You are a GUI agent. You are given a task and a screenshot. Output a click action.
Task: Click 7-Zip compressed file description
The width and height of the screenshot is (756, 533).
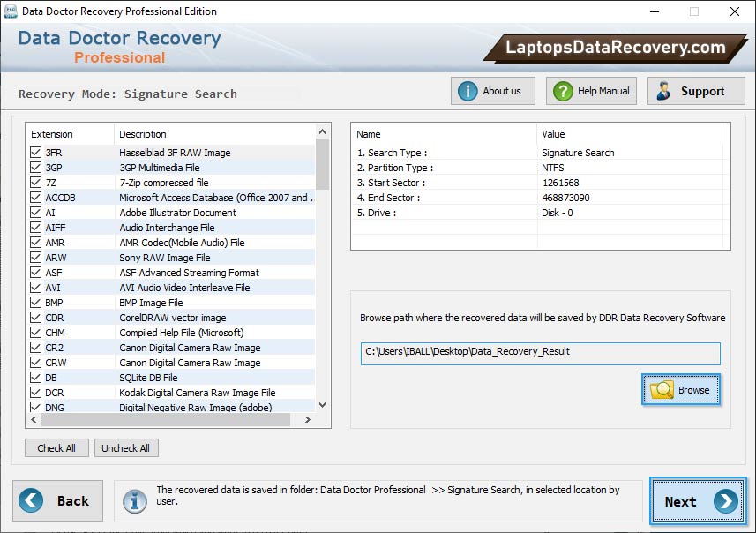[164, 183]
